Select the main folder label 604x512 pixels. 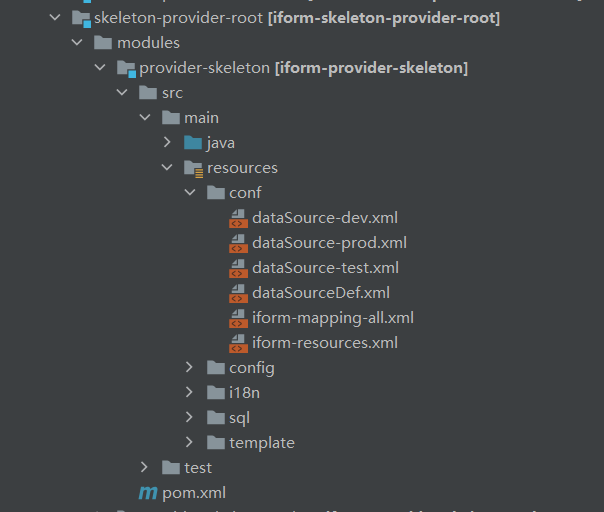pyautogui.click(x=201, y=118)
